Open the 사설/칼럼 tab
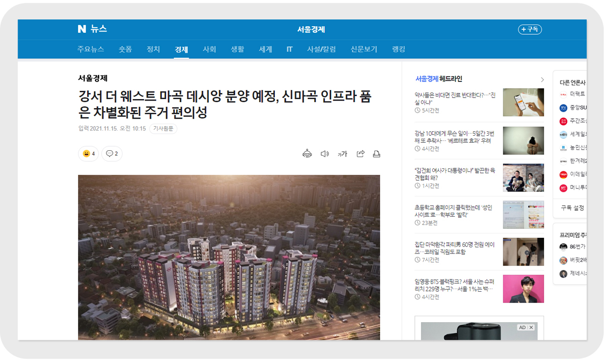 coord(322,49)
